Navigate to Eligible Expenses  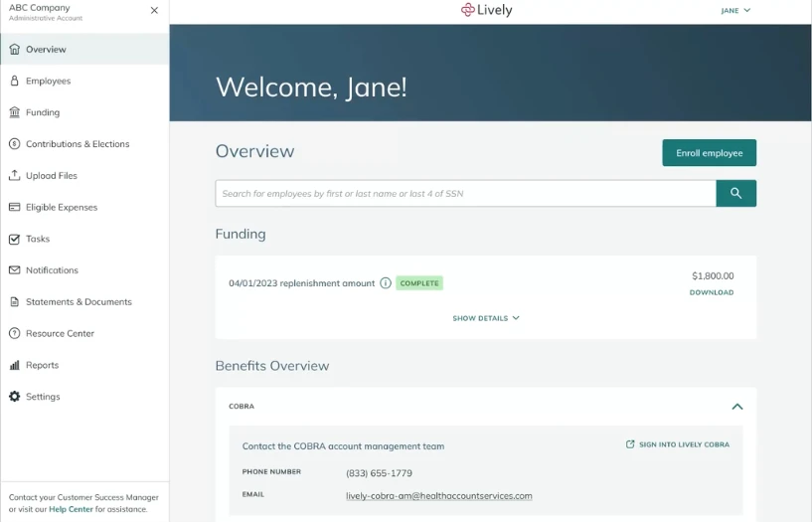[84, 207]
